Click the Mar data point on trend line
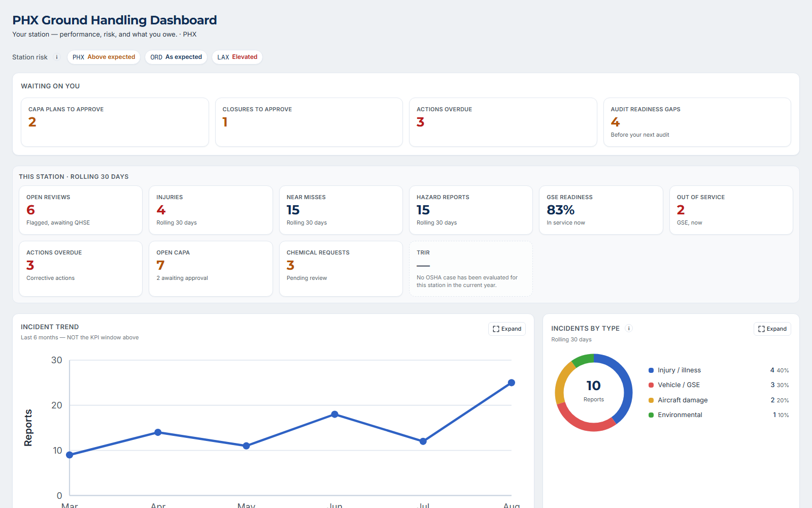Image resolution: width=812 pixels, height=508 pixels. [x=70, y=455]
